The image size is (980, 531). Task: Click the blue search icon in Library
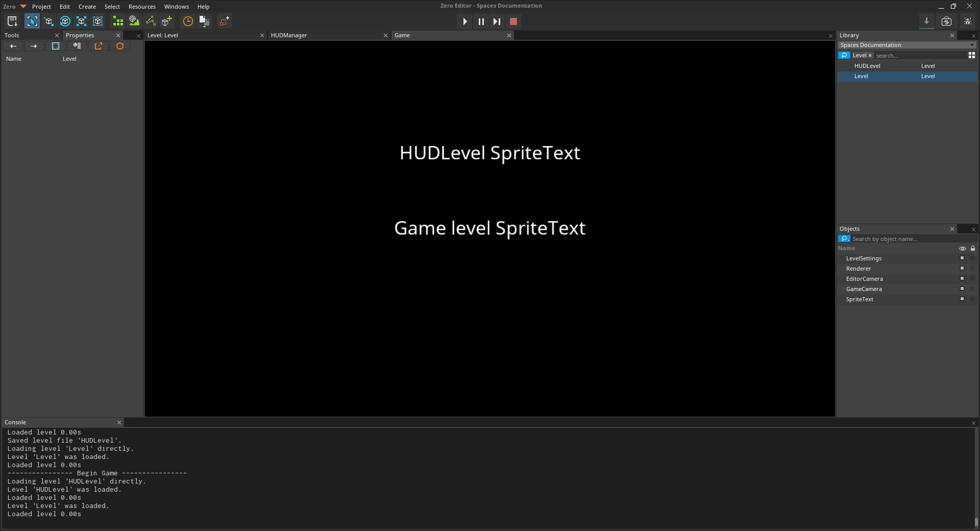point(844,55)
